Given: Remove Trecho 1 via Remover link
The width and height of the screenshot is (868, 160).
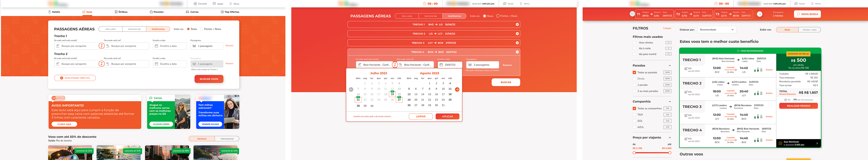Looking at the screenshot, I should [x=229, y=45].
